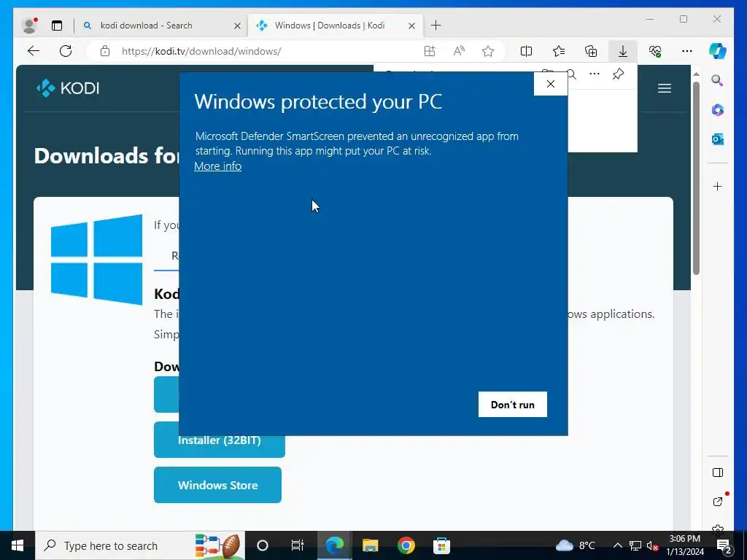Click the Windows Store download button
The width and height of the screenshot is (747, 560).
point(217,485)
